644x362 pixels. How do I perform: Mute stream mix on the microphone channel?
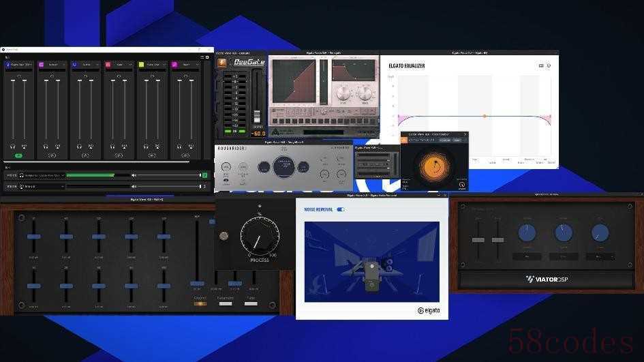tap(25, 147)
